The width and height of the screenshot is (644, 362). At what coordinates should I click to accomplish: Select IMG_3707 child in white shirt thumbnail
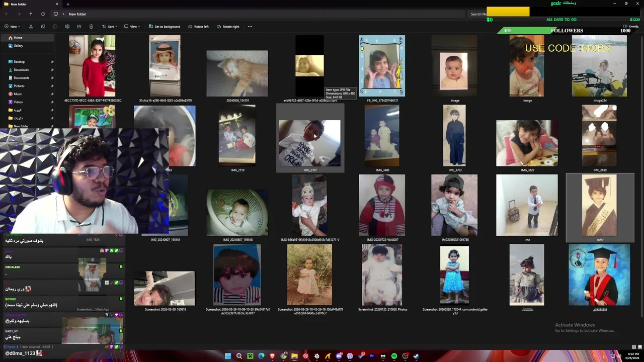[x=309, y=143]
